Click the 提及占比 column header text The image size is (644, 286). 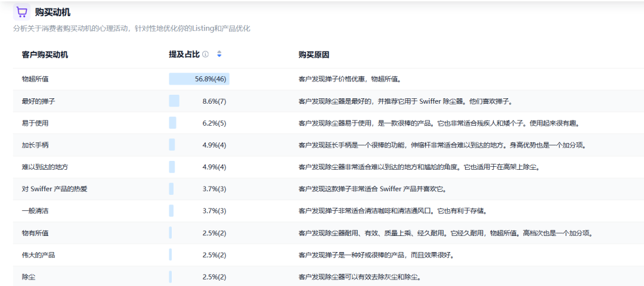pyautogui.click(x=184, y=54)
